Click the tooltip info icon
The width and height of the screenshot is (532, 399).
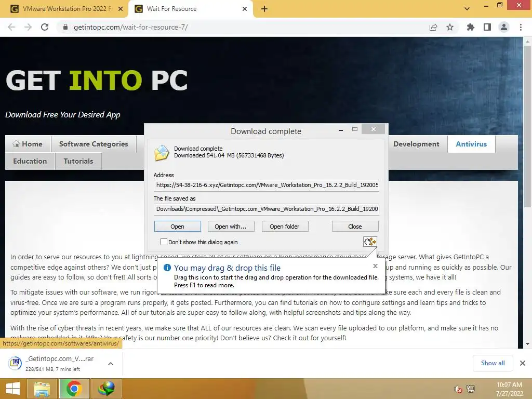[x=167, y=268]
